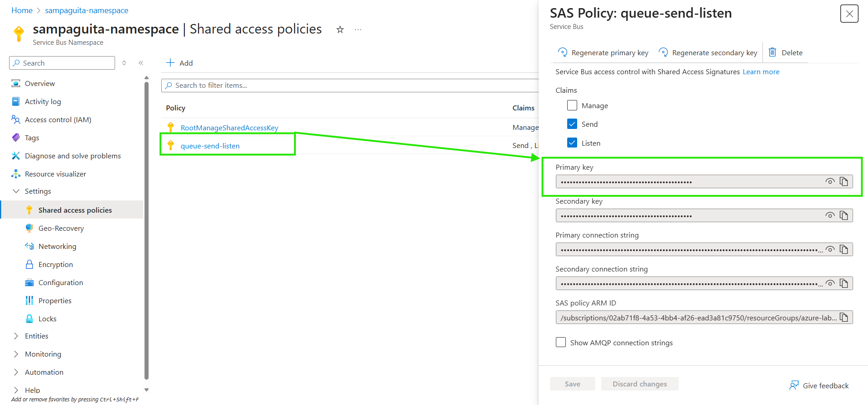Copy the Primary key to clipboard
868x405 pixels.
(844, 181)
